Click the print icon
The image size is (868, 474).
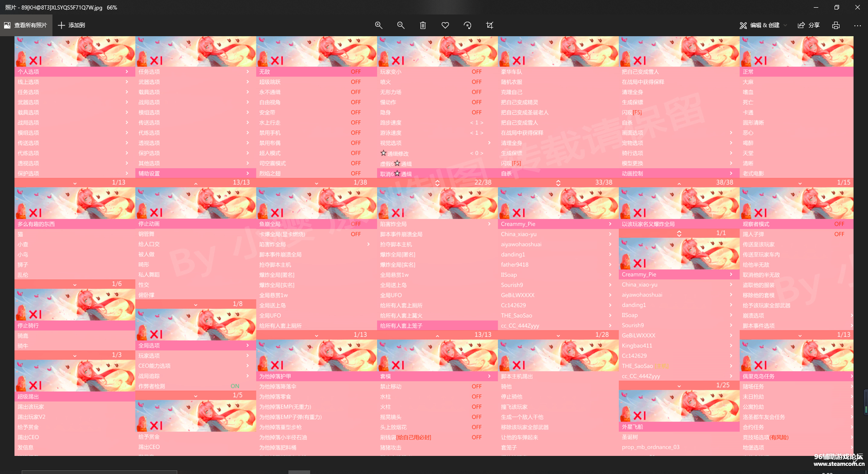[836, 25]
